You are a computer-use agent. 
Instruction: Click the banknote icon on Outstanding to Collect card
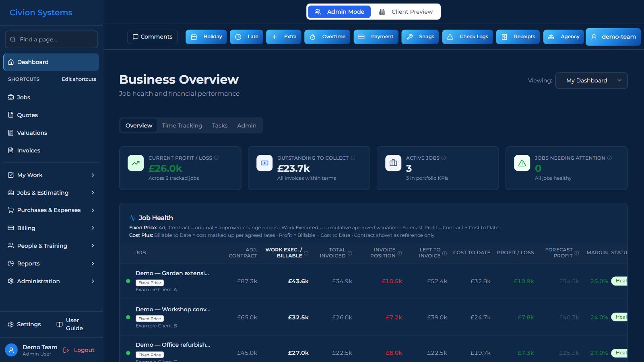[264, 163]
